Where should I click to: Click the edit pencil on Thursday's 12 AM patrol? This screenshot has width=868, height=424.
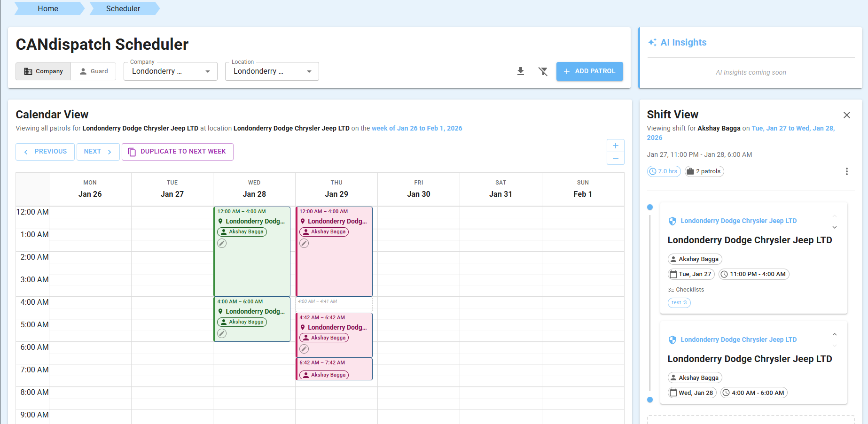click(304, 243)
